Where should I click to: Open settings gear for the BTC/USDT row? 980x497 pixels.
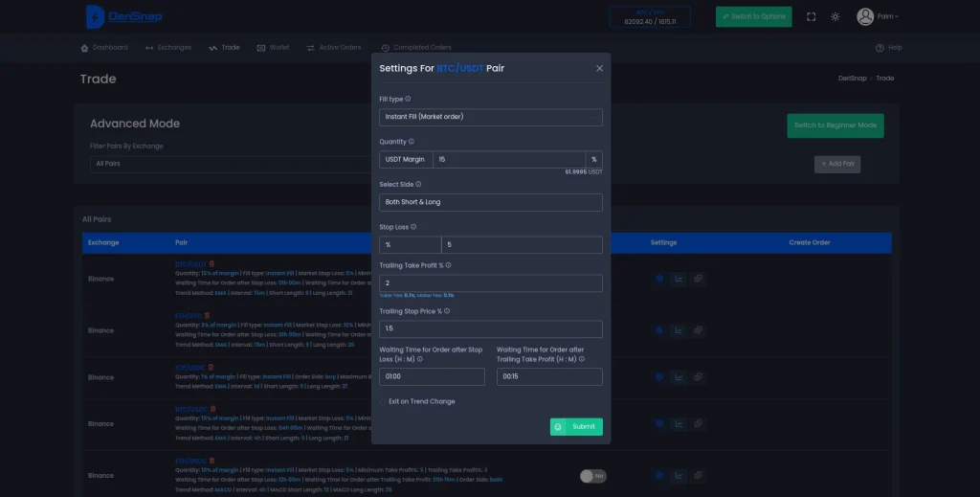point(659,279)
